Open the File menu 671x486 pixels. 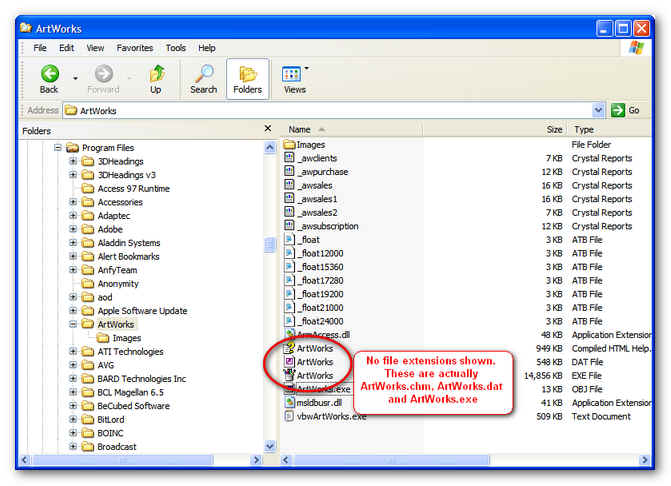point(40,48)
